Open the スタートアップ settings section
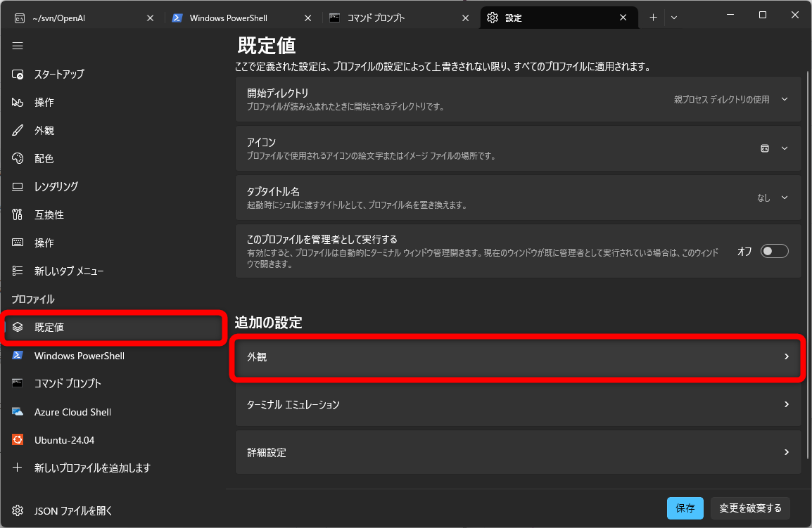This screenshot has width=812, height=528. pos(61,74)
